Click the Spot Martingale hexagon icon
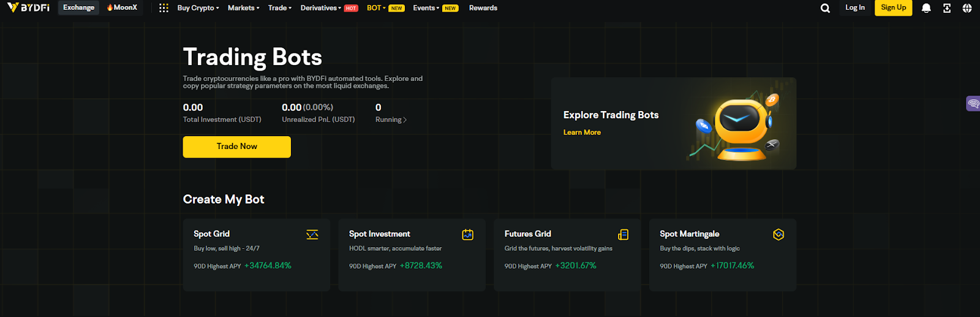This screenshot has height=317, width=980. [x=778, y=234]
